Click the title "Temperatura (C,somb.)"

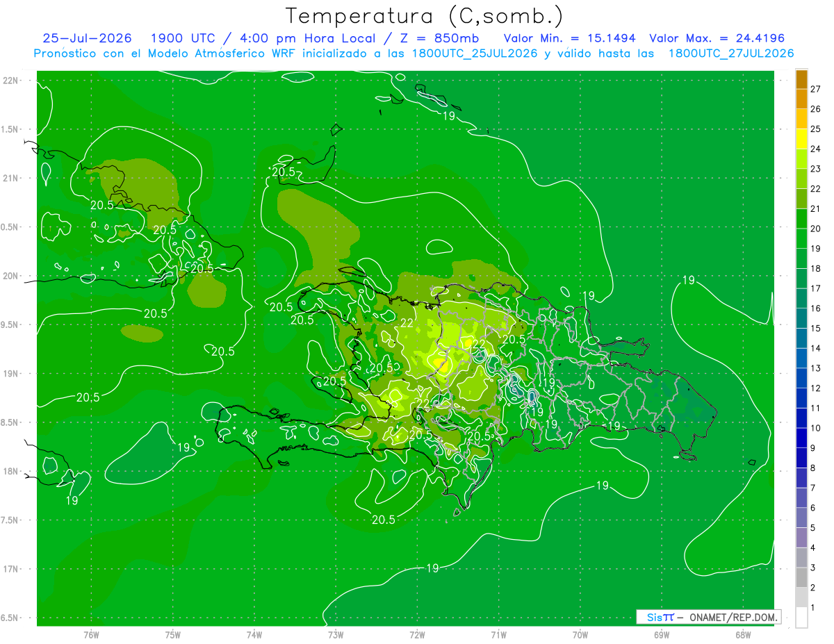425,17
